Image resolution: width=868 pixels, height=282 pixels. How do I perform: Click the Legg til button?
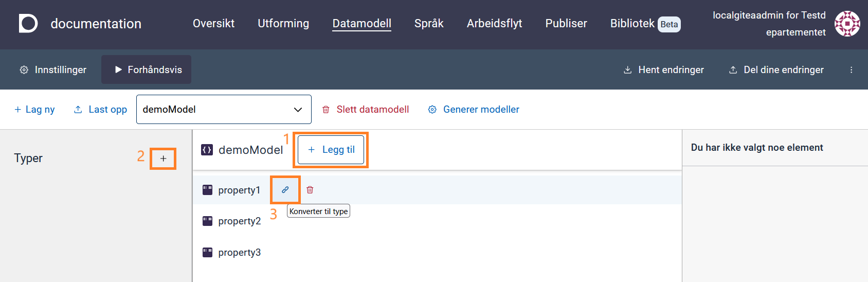pyautogui.click(x=331, y=150)
